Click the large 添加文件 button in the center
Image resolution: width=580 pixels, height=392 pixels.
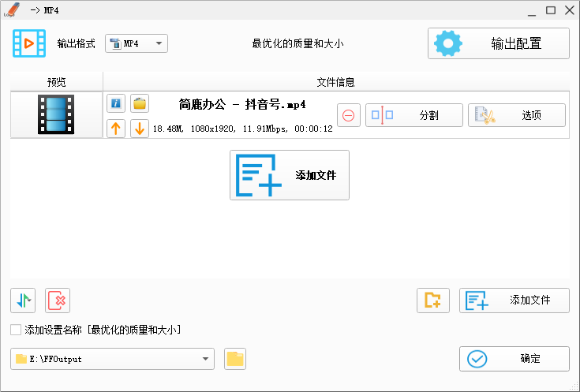tap(290, 175)
